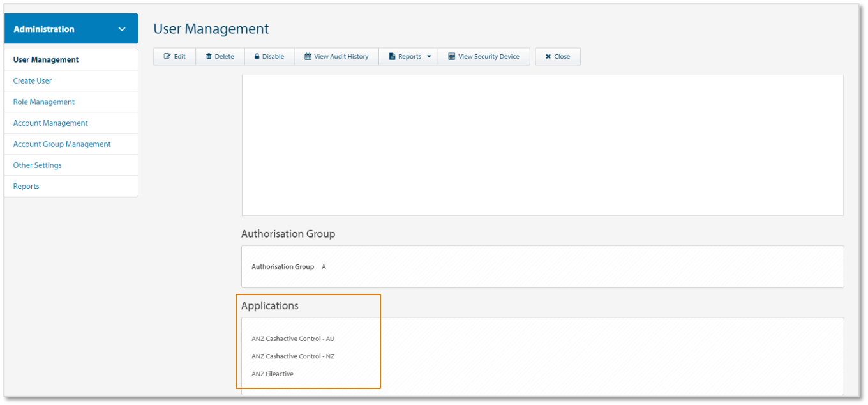Click the Reports document icon in toolbar

[x=393, y=57]
